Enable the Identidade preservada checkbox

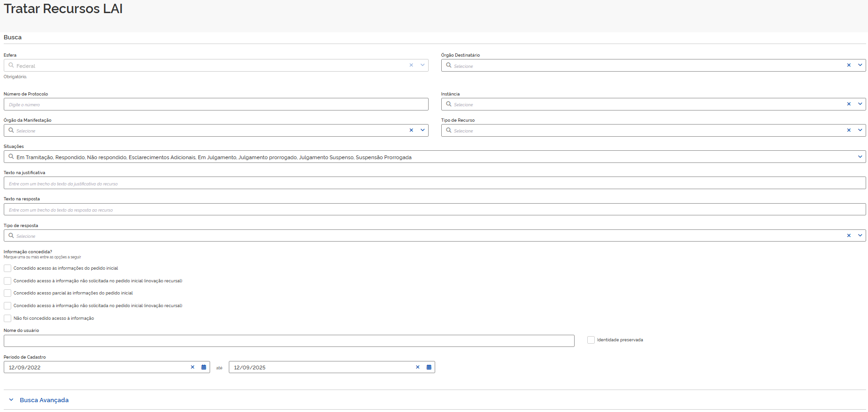click(591, 340)
